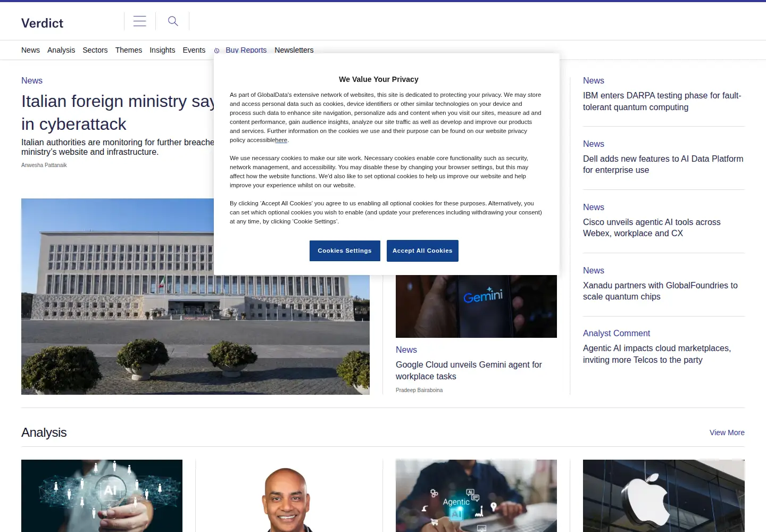766x532 pixels.
Task: Open the Newsletters menu item
Action: [x=294, y=50]
